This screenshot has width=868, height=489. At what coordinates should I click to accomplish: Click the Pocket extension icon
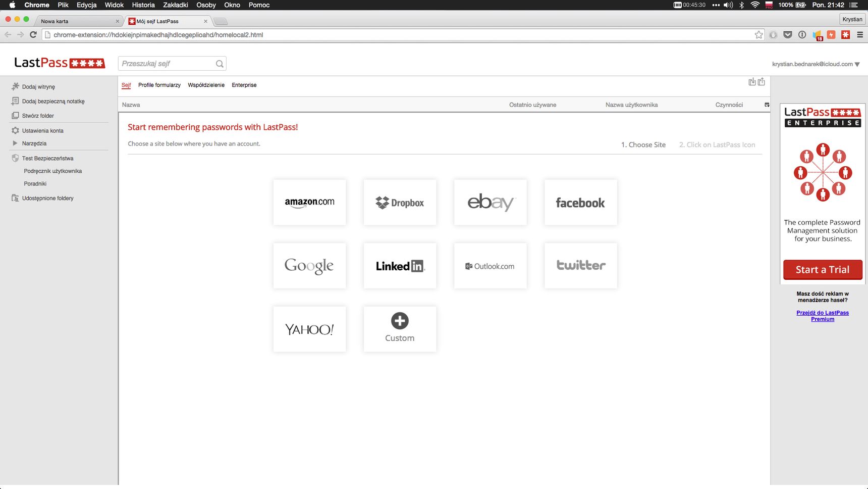[x=788, y=35]
